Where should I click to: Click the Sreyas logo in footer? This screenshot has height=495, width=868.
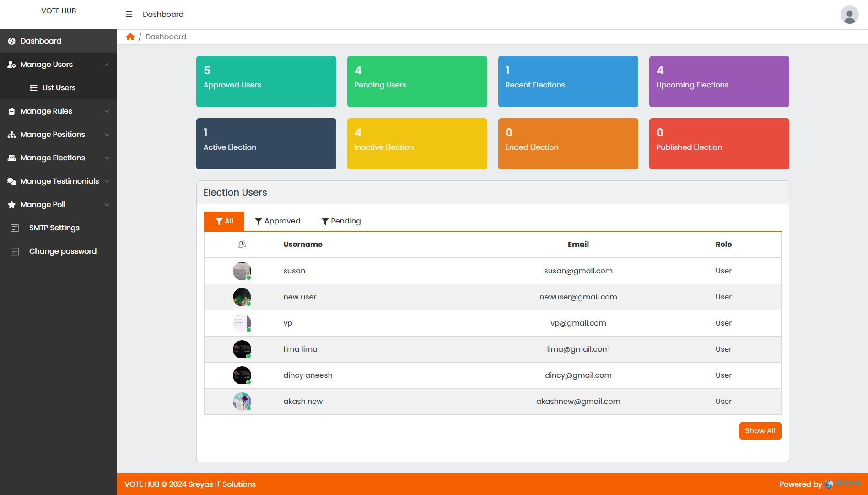pos(842,484)
